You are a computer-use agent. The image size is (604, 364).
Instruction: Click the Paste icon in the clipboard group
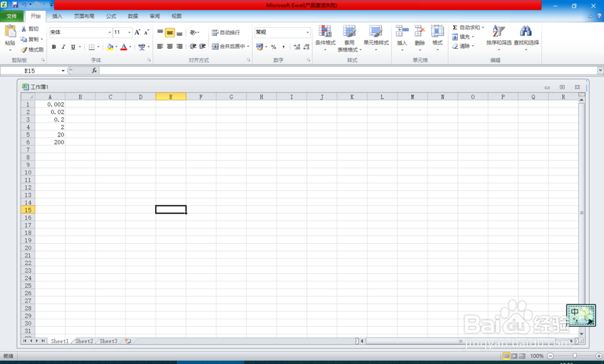pos(10,31)
